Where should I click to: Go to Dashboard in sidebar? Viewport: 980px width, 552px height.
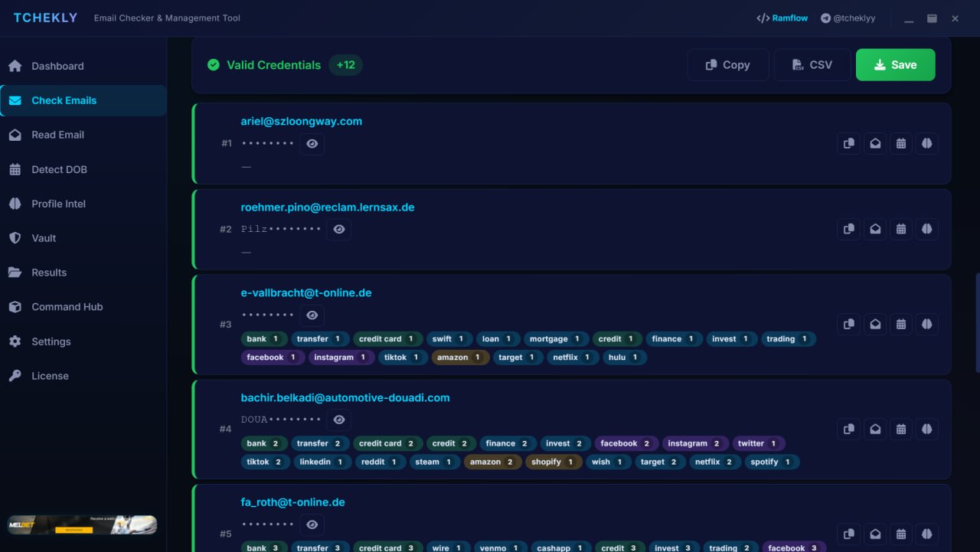point(83,66)
